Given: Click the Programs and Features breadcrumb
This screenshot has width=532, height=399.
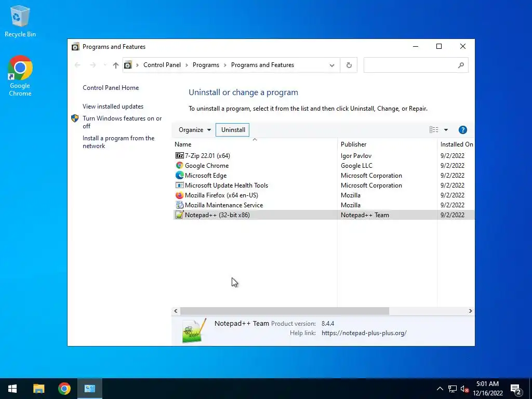Looking at the screenshot, I should 262,65.
